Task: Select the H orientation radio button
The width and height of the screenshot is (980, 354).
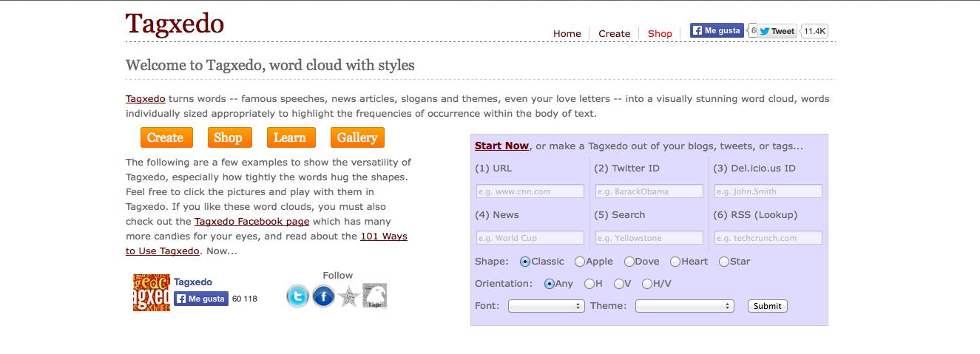Action: click(589, 284)
